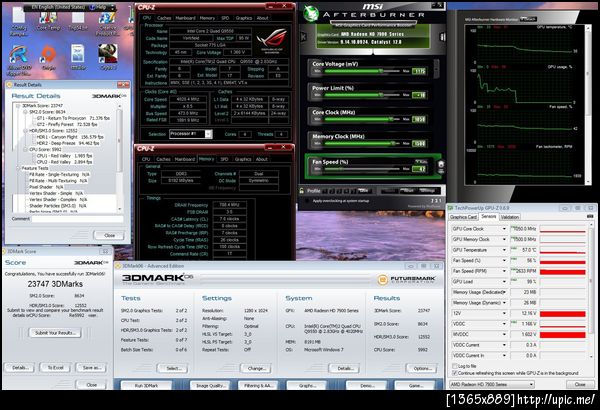
Task: Click Afterburner fan user-define icon
Action: pos(441,167)
